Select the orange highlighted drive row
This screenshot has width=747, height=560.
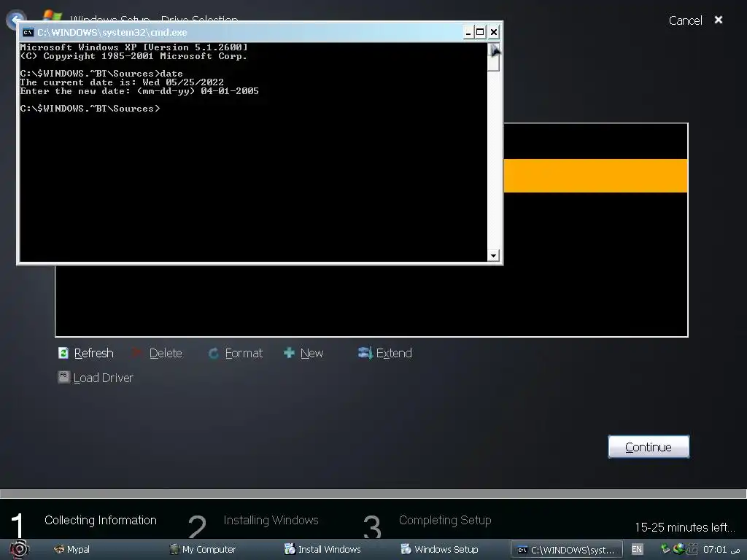pyautogui.click(x=595, y=176)
